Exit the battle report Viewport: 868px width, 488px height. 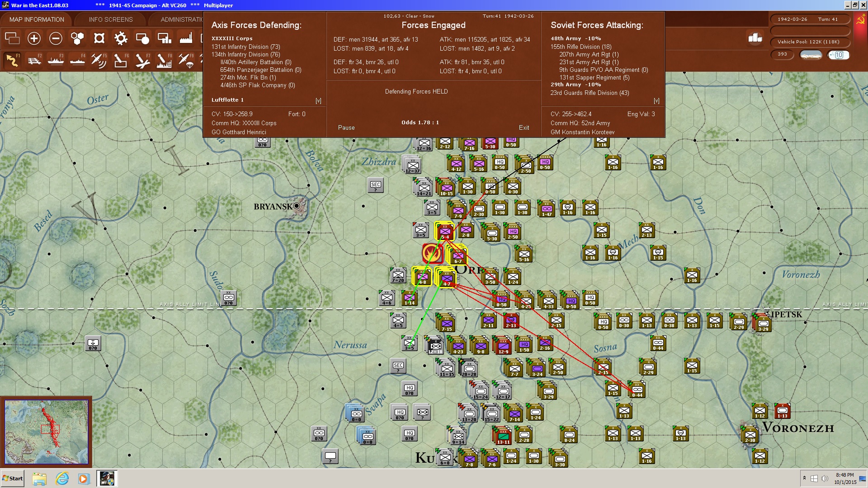[524, 128]
